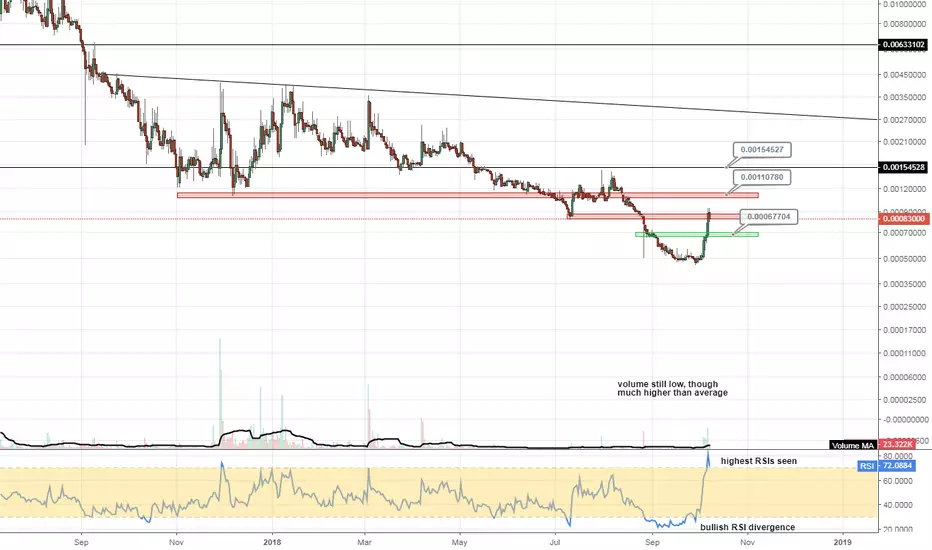Click the 0.00025000 price axis label
The height and width of the screenshot is (550, 932).
904,307
